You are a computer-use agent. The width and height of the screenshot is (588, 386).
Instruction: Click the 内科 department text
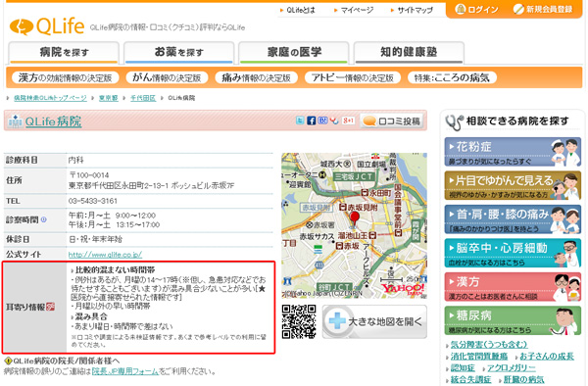pyautogui.click(x=76, y=160)
